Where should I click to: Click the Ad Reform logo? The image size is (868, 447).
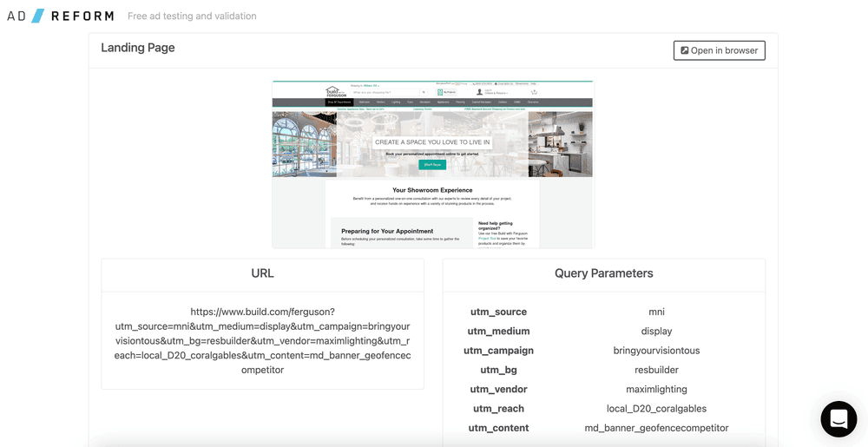pos(61,16)
